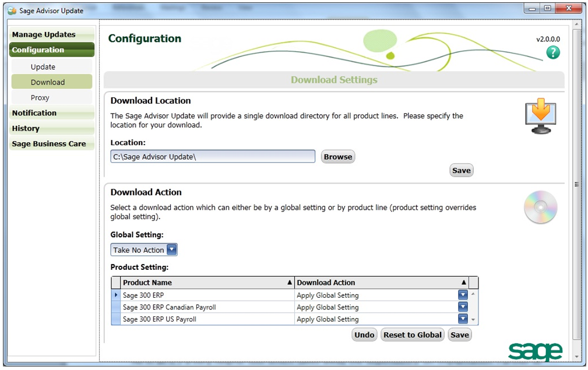The image size is (588, 370).
Task: Open the History section
Action: (52, 128)
